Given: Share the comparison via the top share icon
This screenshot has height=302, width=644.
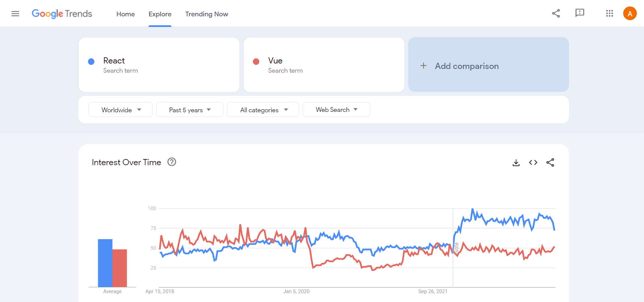Looking at the screenshot, I should [556, 13].
